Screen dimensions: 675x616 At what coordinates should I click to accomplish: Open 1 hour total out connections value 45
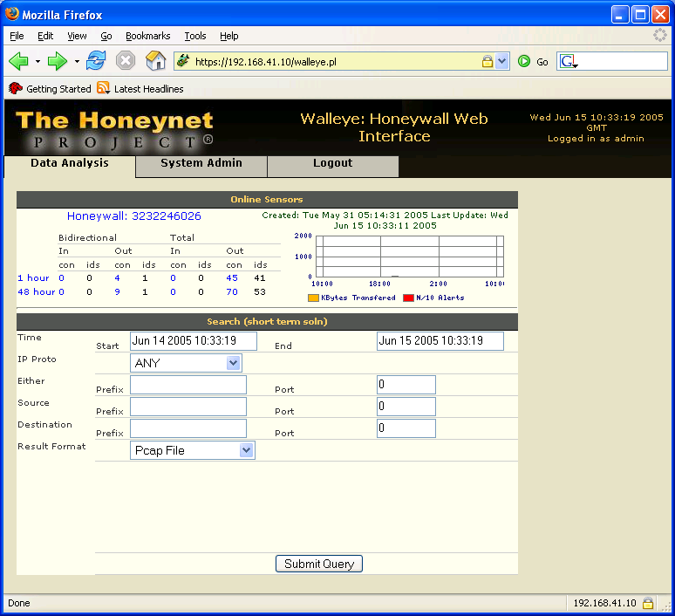pos(232,277)
